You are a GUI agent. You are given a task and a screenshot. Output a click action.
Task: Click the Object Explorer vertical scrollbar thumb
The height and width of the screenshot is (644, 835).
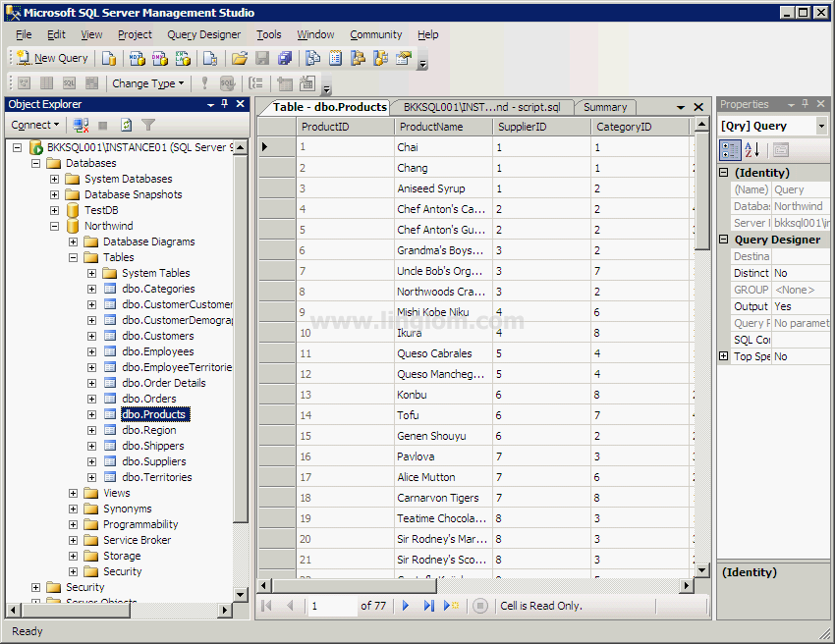(x=240, y=340)
